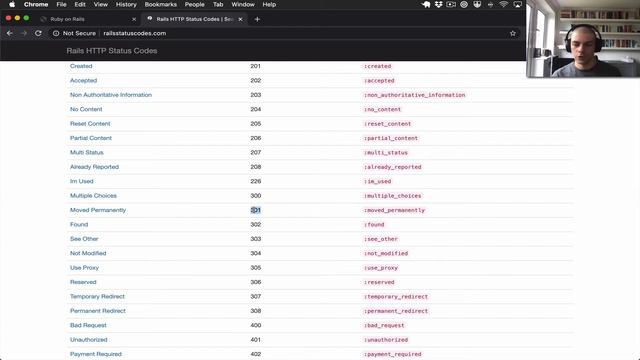The image size is (640, 360).
Task: Open the View menu
Action: coord(100,4)
